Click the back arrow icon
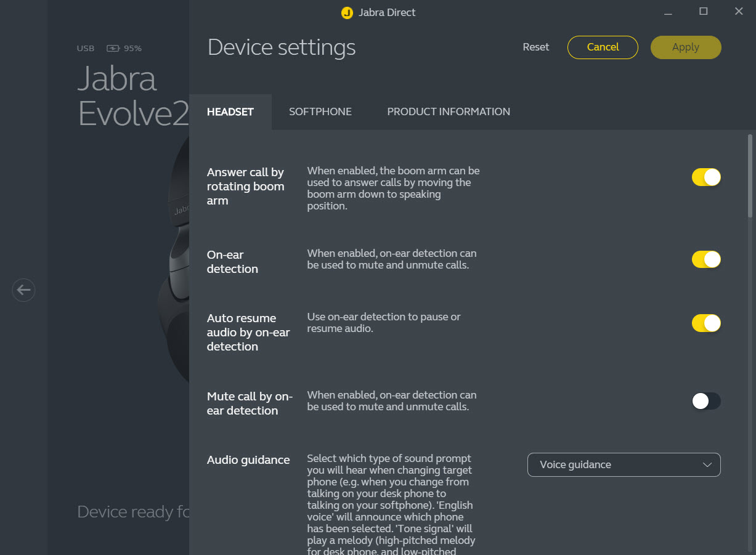The width and height of the screenshot is (756, 555). (23, 290)
